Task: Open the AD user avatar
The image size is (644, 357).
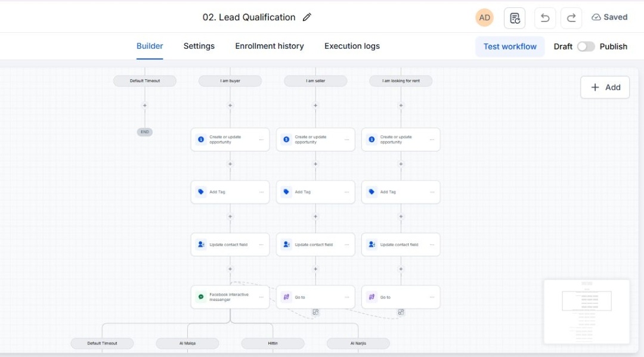Action: [x=484, y=18]
